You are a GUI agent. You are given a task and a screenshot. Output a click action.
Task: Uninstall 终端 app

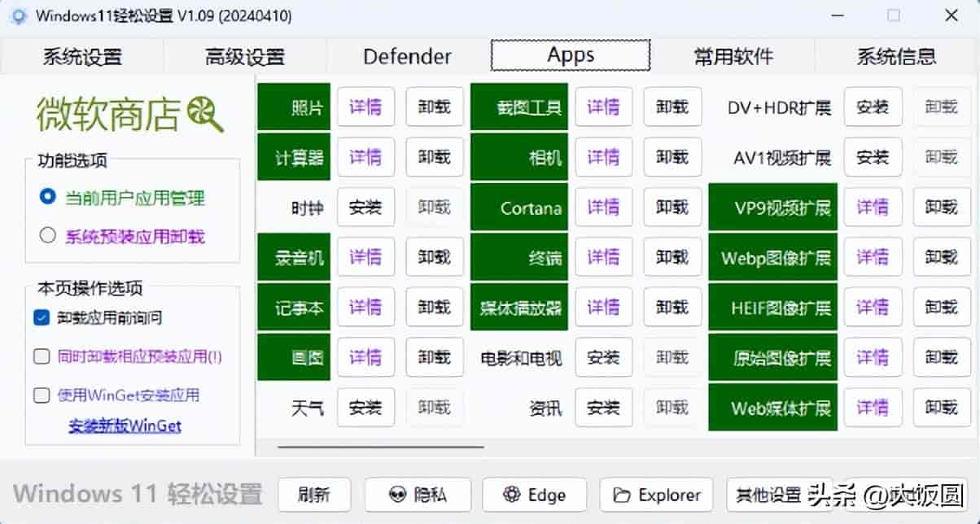click(x=672, y=257)
